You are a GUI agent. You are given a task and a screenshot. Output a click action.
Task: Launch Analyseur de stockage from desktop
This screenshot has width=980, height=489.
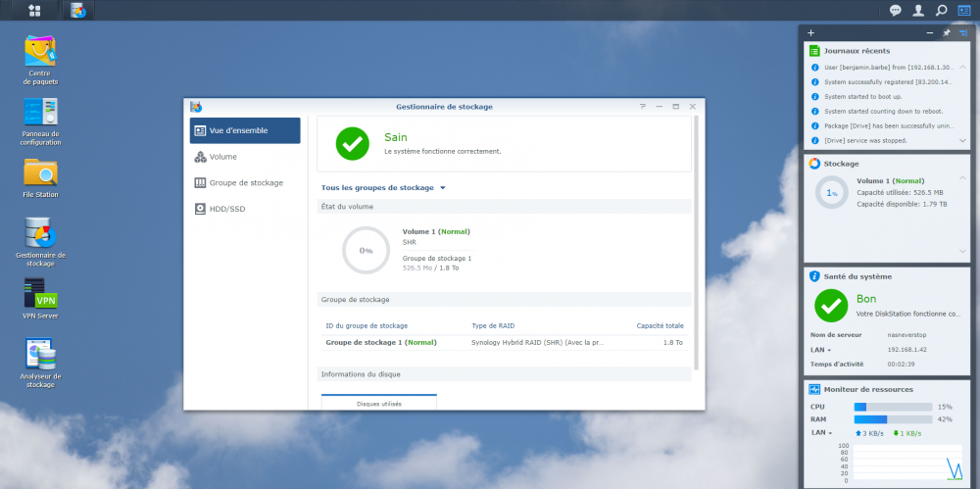pos(40,355)
